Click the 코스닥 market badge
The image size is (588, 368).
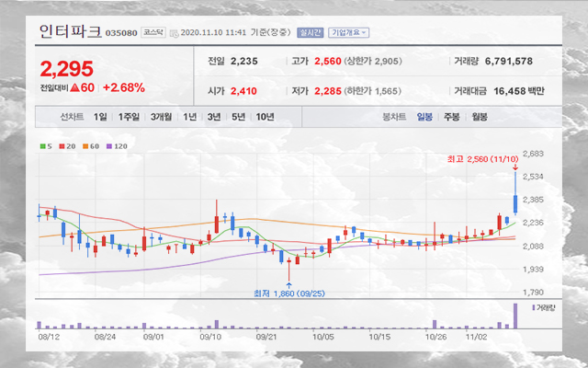pos(153,33)
